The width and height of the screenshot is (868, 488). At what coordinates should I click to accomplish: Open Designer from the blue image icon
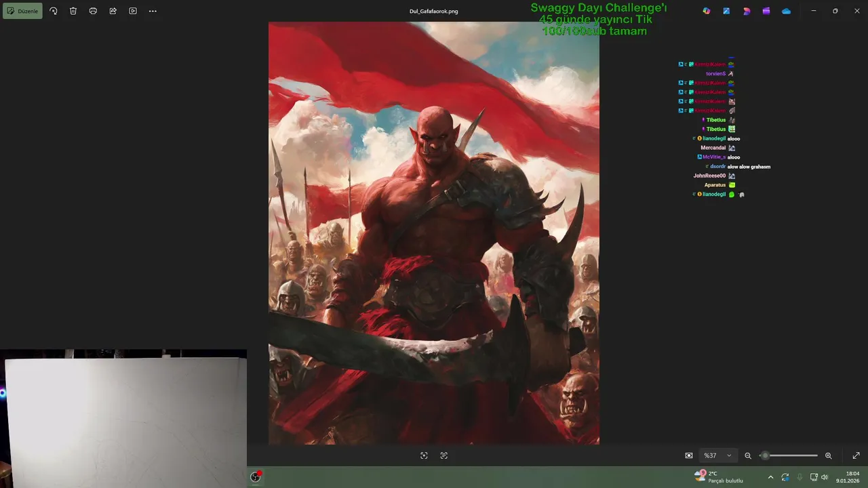726,11
